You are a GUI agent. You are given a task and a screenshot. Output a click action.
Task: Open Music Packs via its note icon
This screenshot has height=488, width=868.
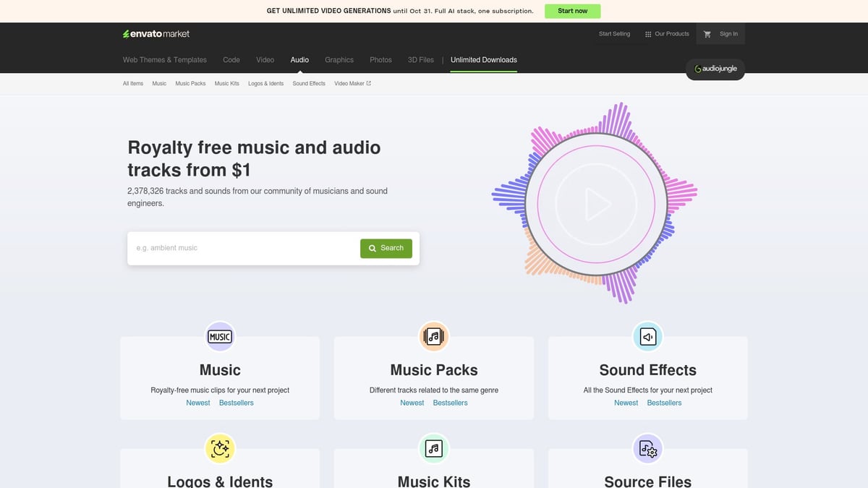(x=433, y=336)
